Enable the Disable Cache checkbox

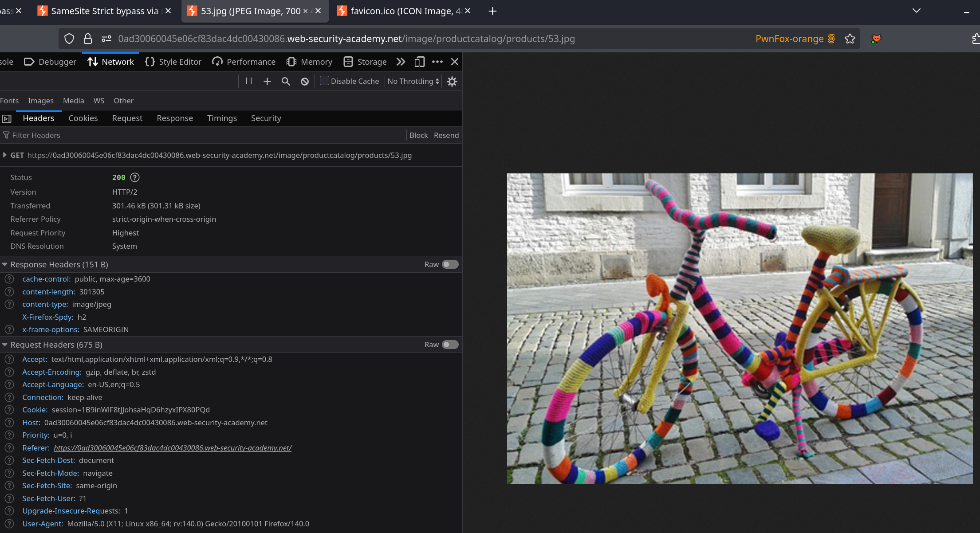click(324, 81)
